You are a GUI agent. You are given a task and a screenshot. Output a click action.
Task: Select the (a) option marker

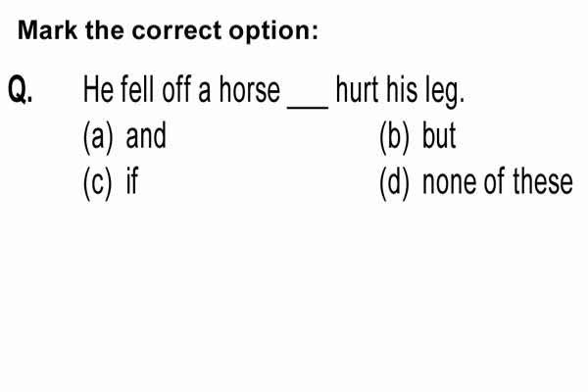(x=98, y=137)
